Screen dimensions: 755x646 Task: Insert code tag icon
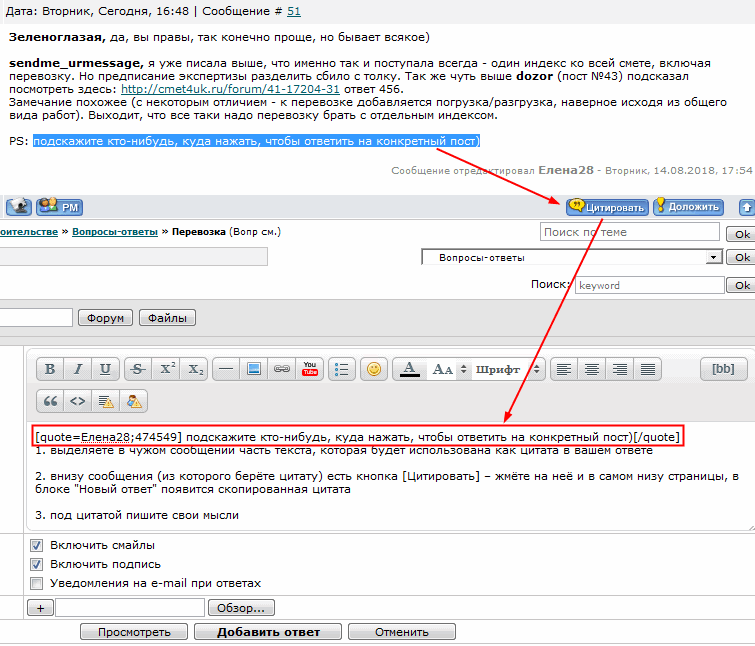click(x=78, y=401)
